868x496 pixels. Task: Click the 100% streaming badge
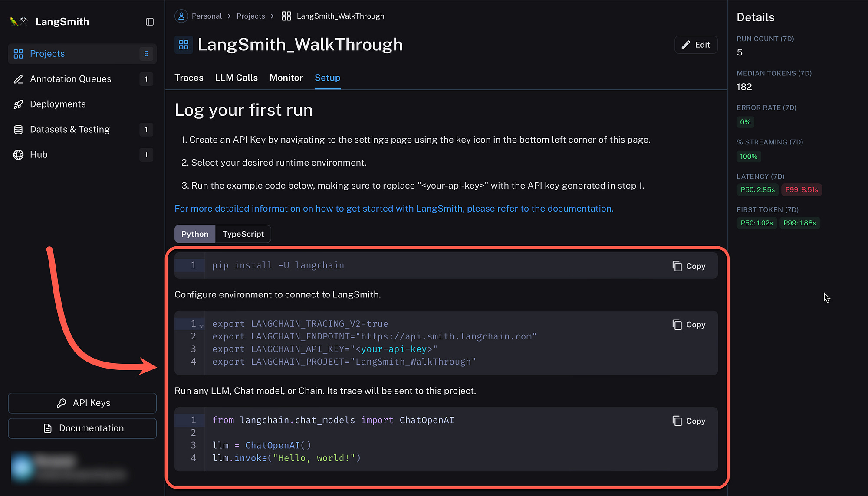(x=749, y=156)
